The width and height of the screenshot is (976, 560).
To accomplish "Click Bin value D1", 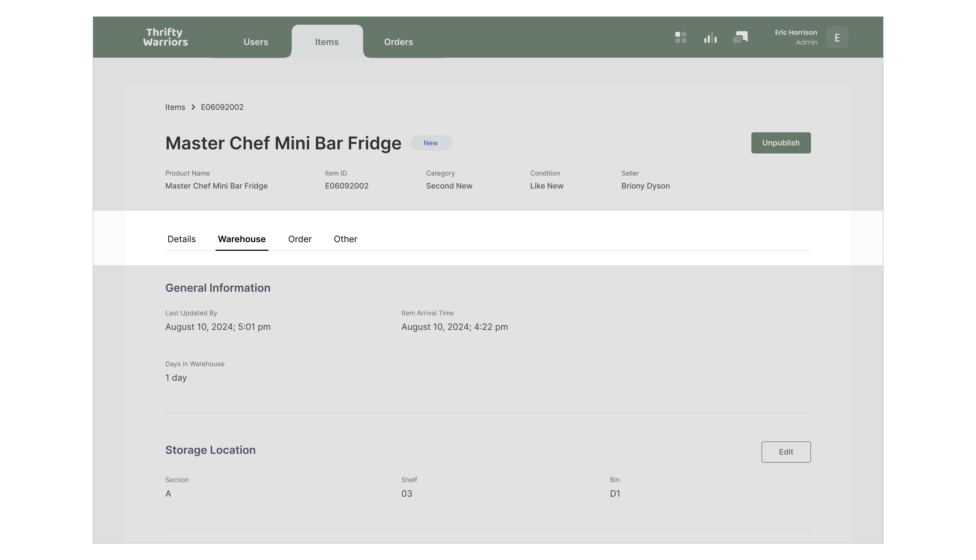I will [615, 494].
